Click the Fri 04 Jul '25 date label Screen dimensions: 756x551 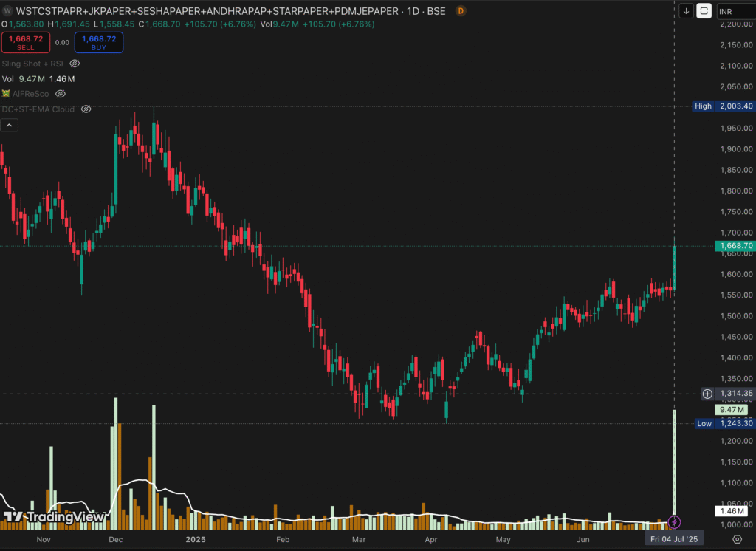[673, 539]
